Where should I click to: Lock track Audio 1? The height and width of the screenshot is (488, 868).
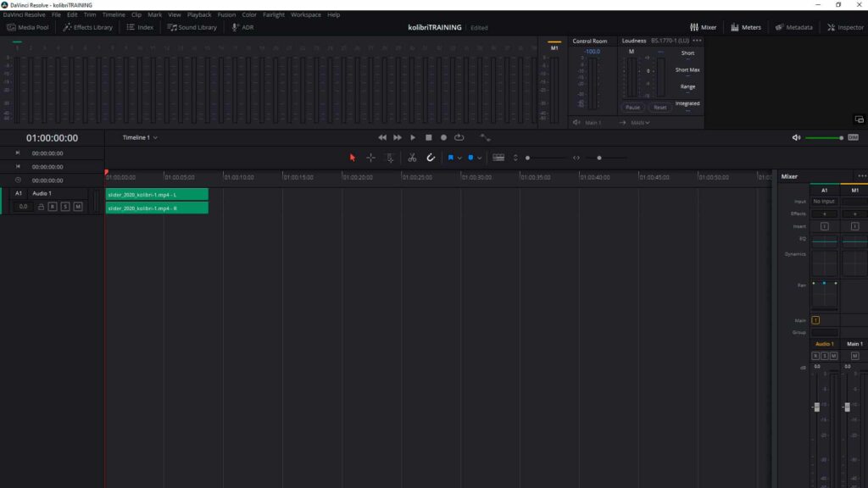tap(41, 207)
